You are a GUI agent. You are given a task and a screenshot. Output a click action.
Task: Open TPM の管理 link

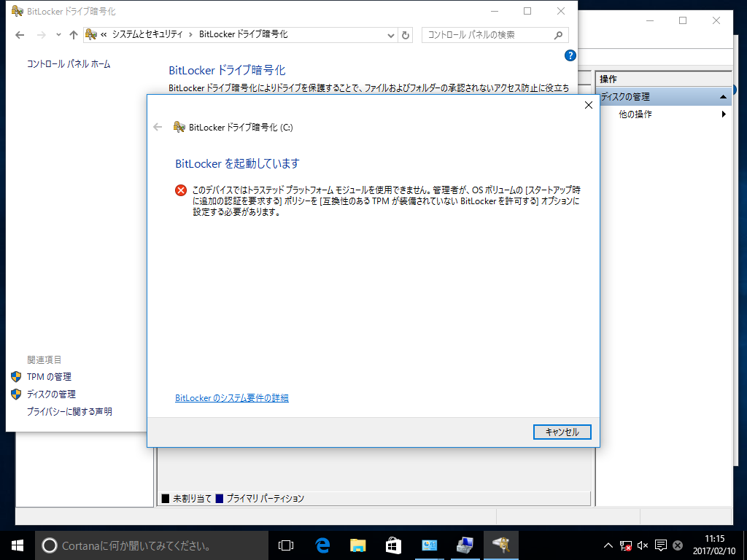(x=49, y=377)
